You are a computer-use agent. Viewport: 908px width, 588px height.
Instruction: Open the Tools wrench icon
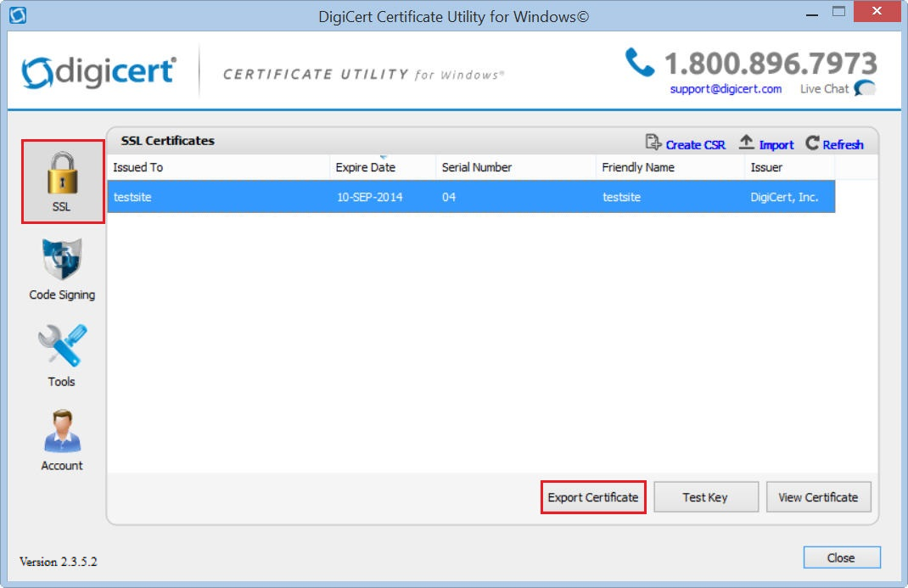[61, 347]
